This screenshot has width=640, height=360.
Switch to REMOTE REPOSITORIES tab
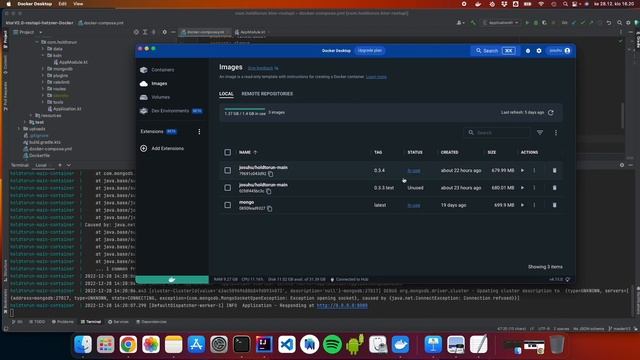pyautogui.click(x=267, y=94)
